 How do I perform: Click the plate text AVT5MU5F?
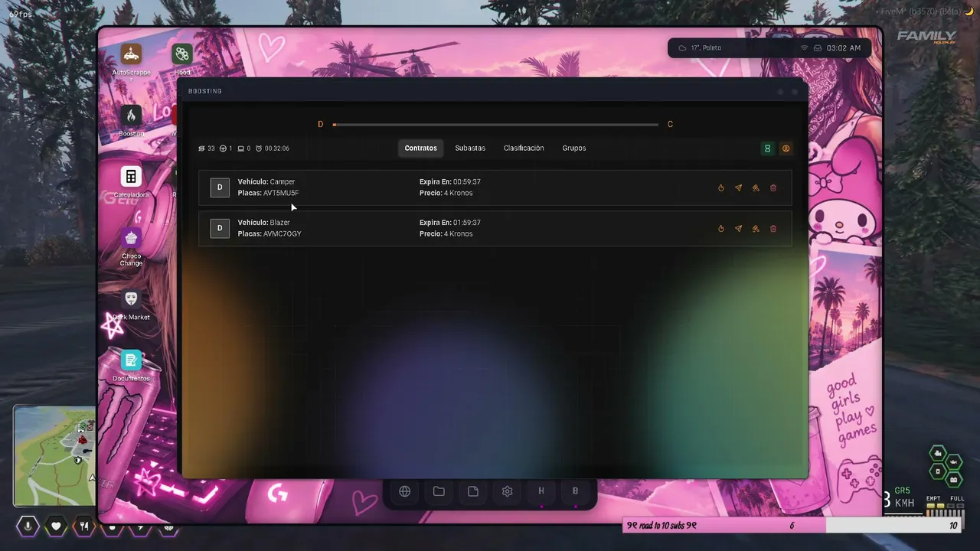[x=281, y=193]
